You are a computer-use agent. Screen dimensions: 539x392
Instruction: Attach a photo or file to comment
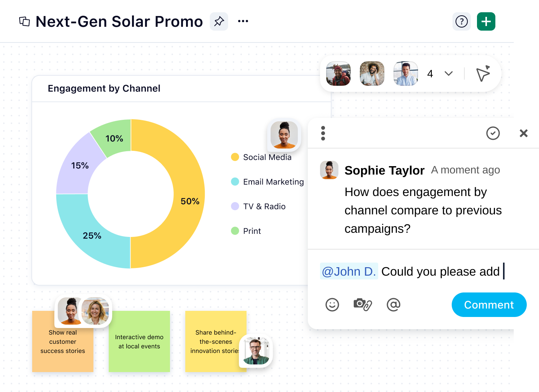[362, 305]
